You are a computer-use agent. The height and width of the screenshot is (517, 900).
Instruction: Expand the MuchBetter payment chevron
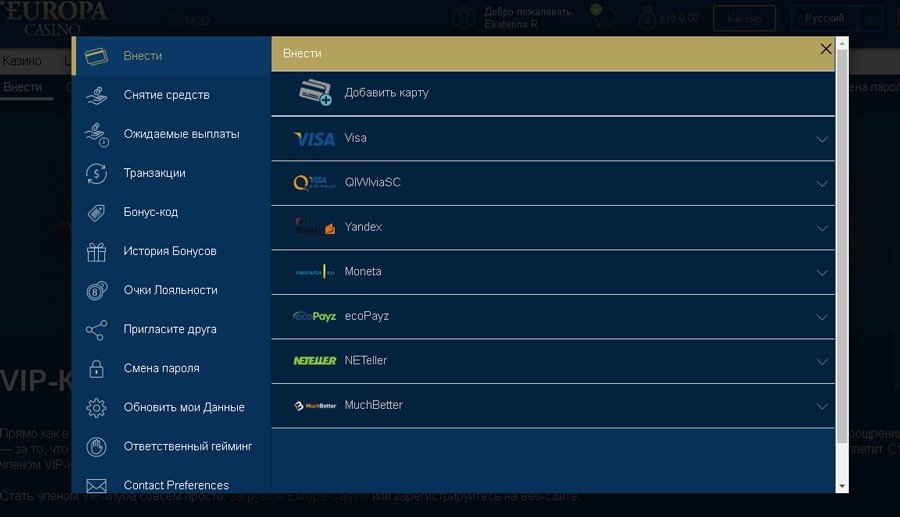pyautogui.click(x=822, y=406)
